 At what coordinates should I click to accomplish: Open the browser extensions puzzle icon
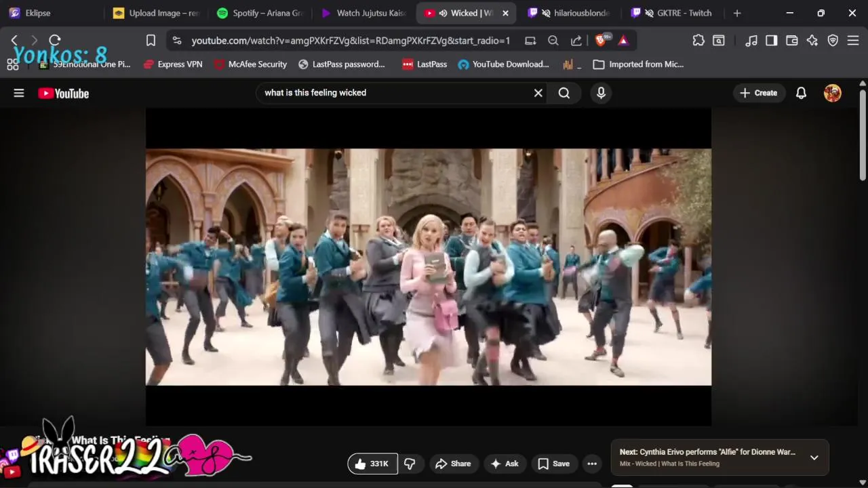pyautogui.click(x=698, y=41)
